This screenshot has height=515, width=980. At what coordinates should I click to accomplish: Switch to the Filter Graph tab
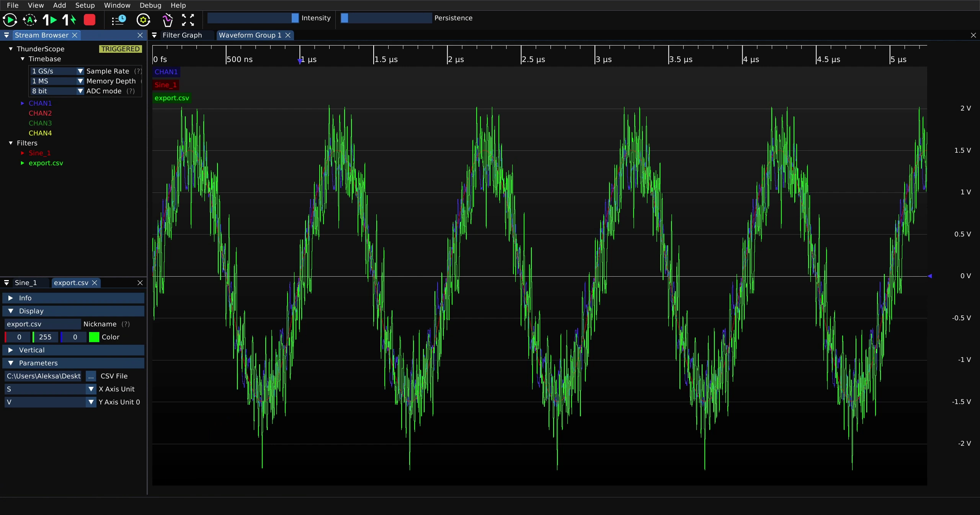pos(182,35)
